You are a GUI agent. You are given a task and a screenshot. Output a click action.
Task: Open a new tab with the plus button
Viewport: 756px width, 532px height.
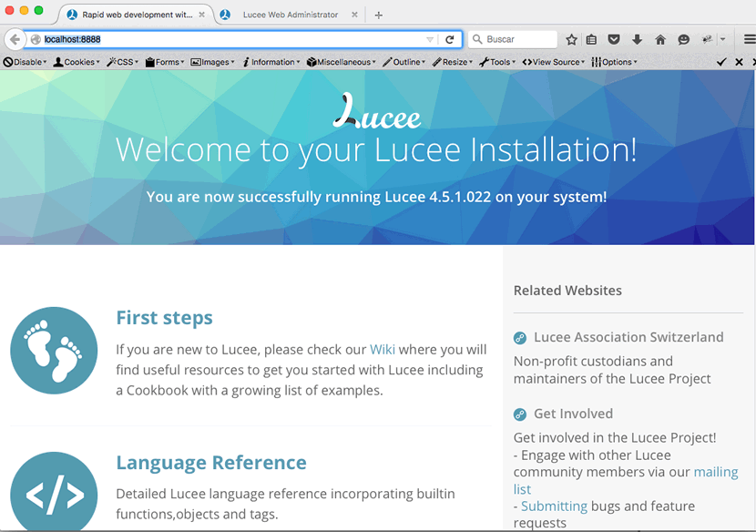tap(379, 15)
